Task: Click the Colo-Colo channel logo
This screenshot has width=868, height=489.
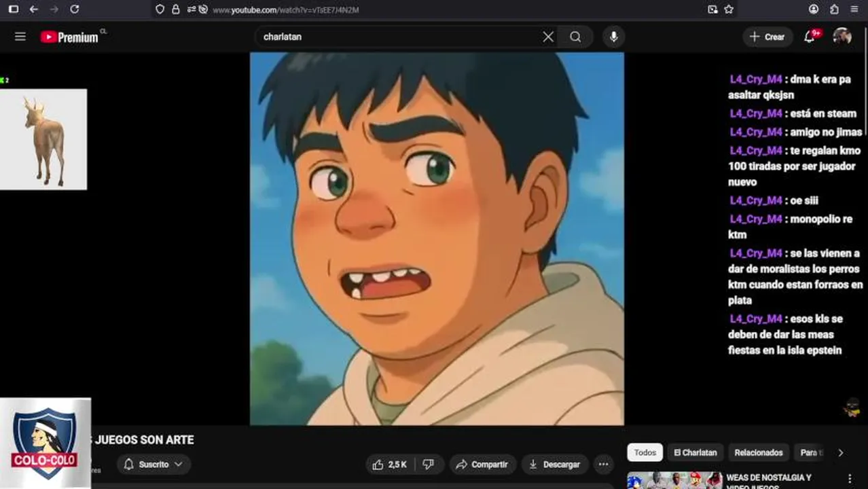Action: 45,443
